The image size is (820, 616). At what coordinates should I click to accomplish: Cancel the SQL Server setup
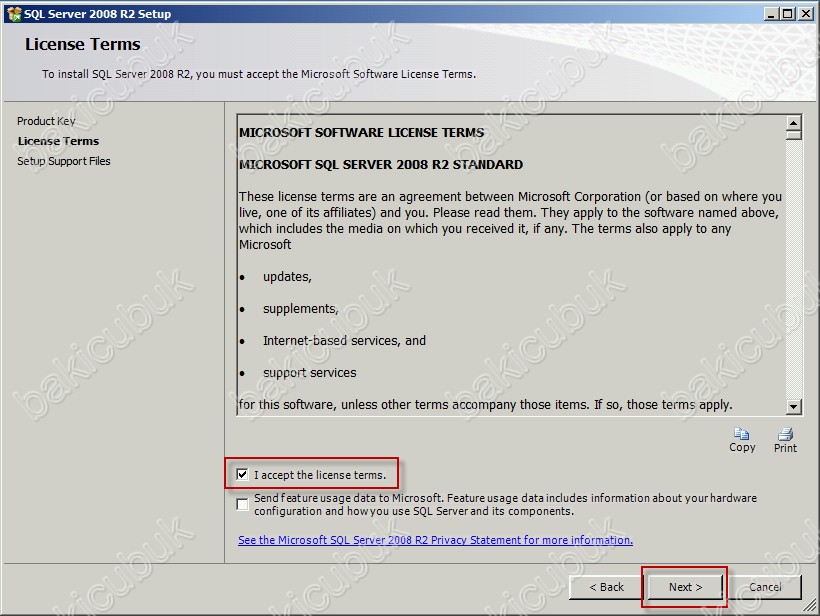765,587
